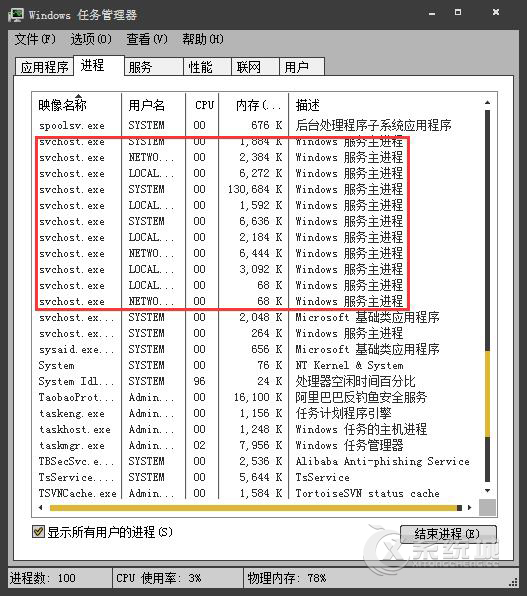Click 阿里巴巴反钓鱼安全服务 description
The image size is (527, 596).
tap(361, 397)
